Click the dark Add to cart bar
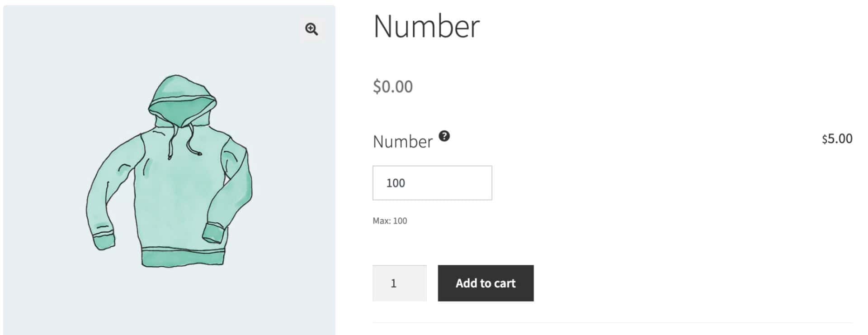The image size is (868, 335). click(486, 283)
